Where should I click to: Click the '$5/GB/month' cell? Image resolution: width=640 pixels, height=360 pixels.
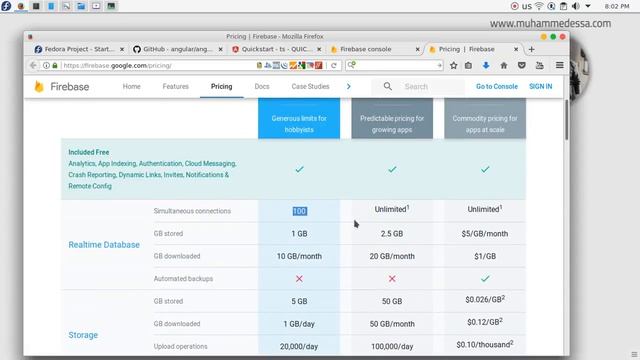(x=485, y=233)
